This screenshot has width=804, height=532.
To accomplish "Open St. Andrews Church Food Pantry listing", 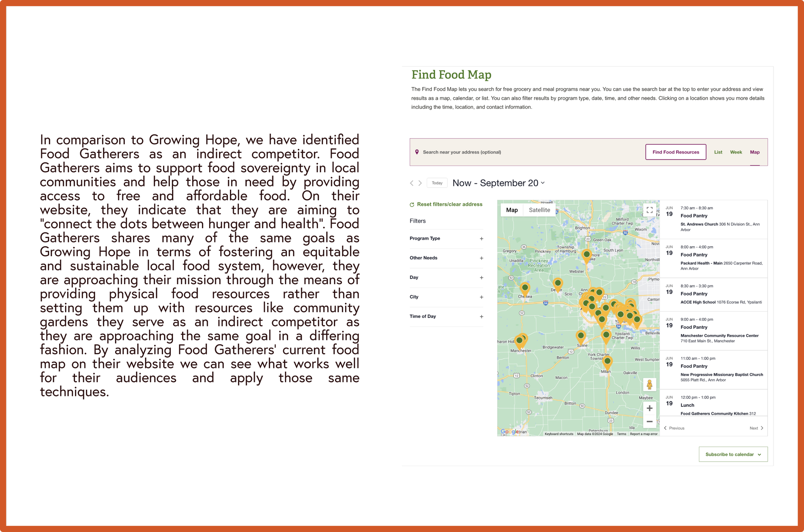I will pyautogui.click(x=714, y=219).
